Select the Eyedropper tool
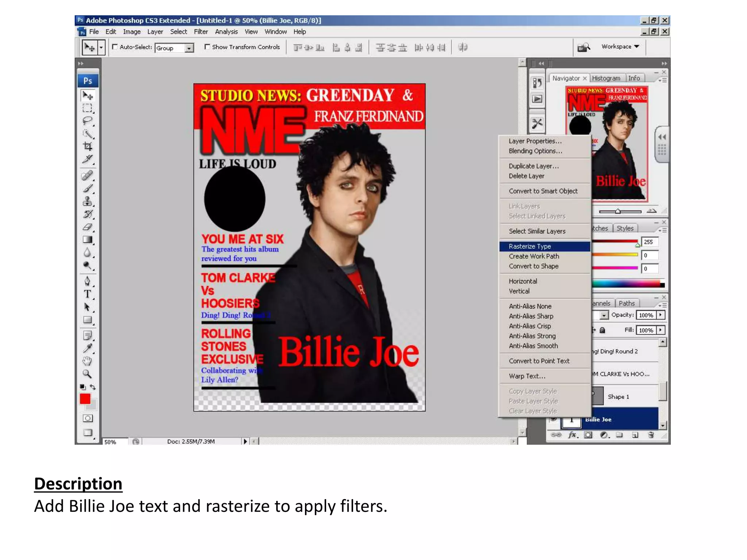Screen dimensions: 747x560 point(88,348)
